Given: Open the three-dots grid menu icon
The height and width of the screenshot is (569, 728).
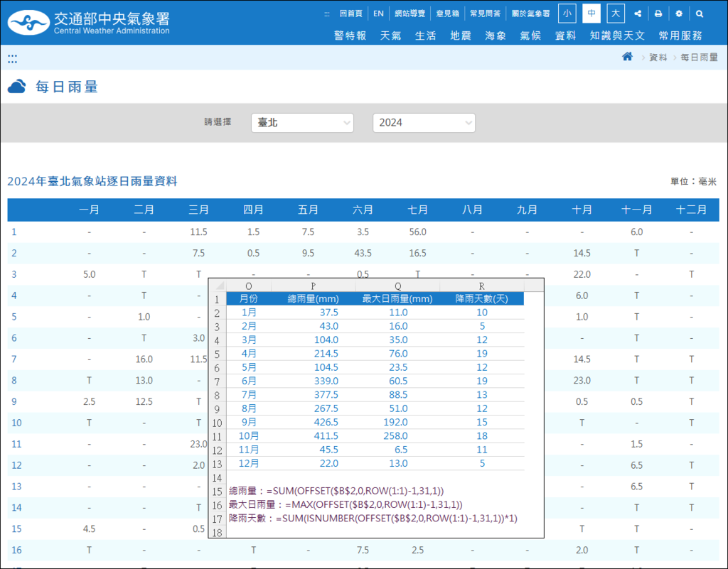Looking at the screenshot, I should (x=13, y=58).
